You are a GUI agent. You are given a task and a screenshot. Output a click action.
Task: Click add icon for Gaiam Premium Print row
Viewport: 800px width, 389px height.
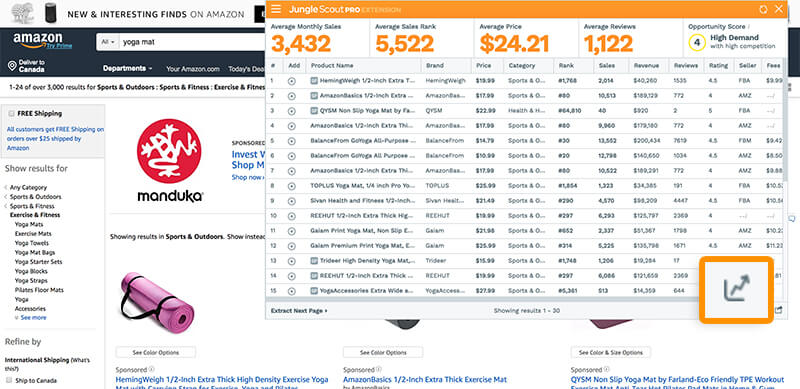(291, 246)
